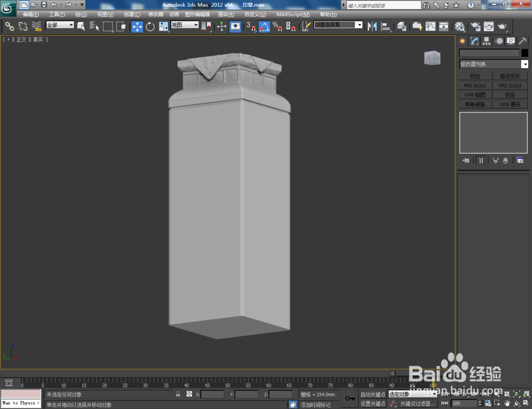Click the Align tool icon
The height and width of the screenshot is (409, 532).
386,27
